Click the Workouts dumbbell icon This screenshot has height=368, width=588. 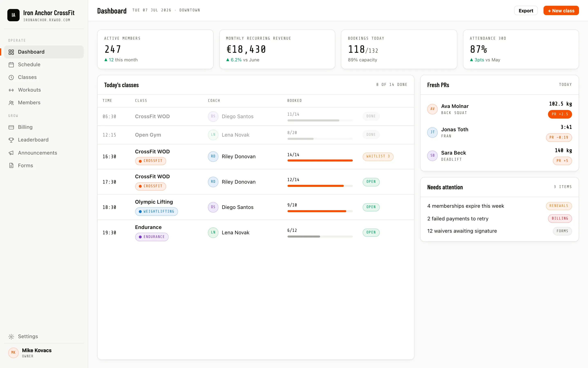coord(11,90)
